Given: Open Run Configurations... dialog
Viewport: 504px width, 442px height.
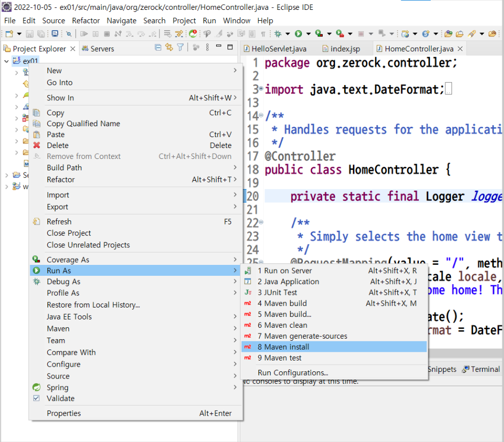Looking at the screenshot, I should pos(334,372).
